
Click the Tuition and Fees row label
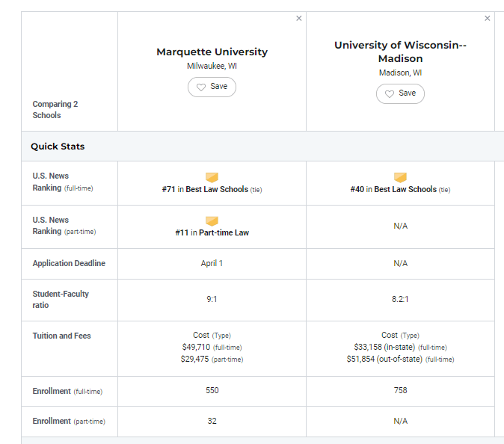(x=61, y=336)
